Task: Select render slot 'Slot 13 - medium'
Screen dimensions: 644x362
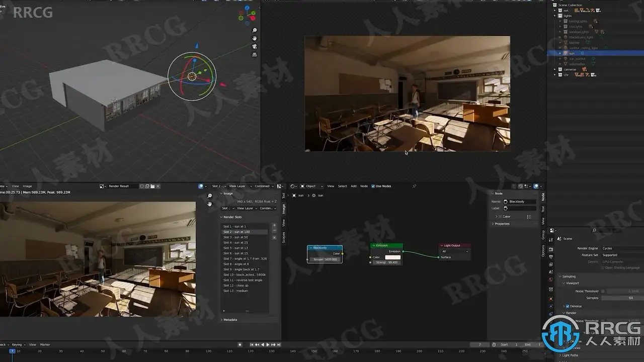Action: [246, 291]
